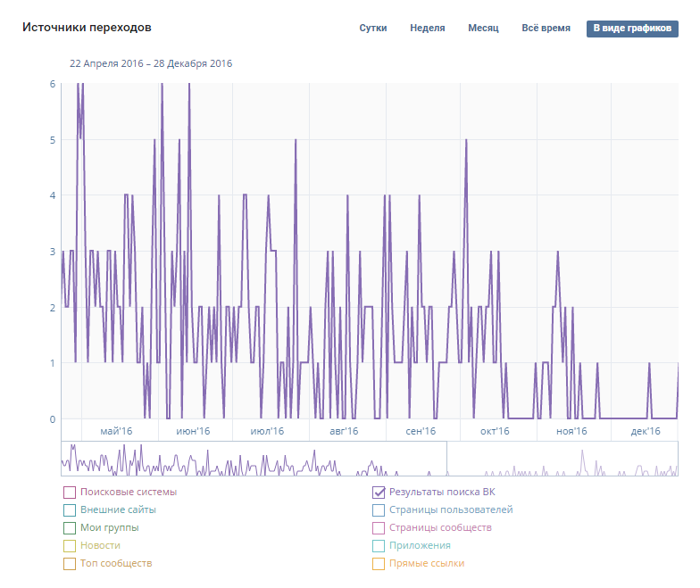
Task: Check the Страницы сообществ series
Action: click(379, 527)
